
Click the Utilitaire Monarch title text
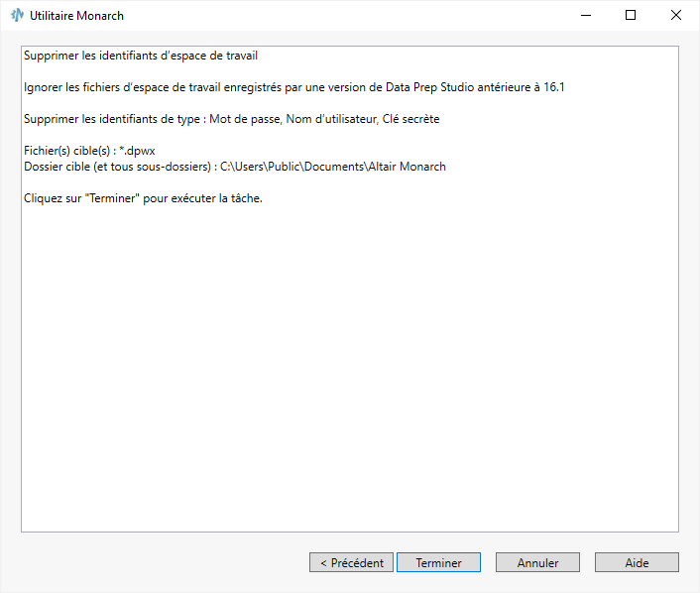click(x=76, y=16)
